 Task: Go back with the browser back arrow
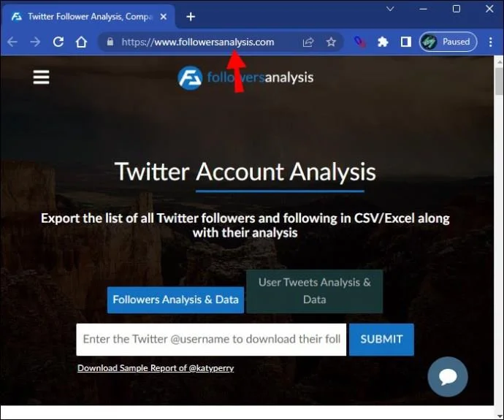[12, 42]
